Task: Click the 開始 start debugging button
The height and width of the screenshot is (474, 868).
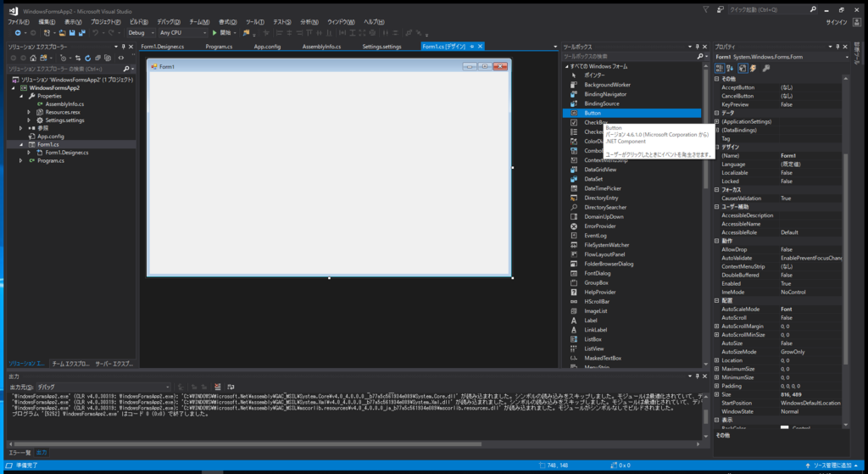Action: (222, 33)
